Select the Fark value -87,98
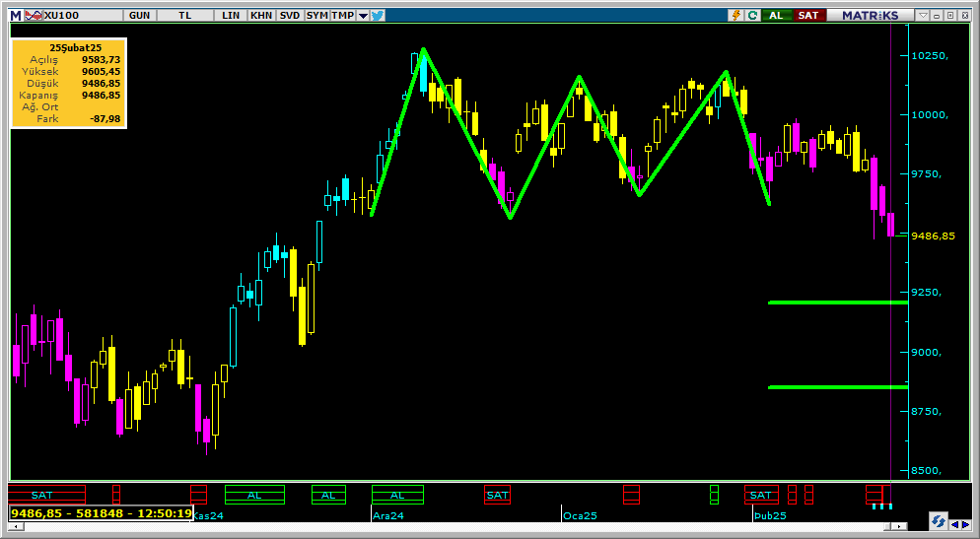980x539 pixels. [105, 119]
